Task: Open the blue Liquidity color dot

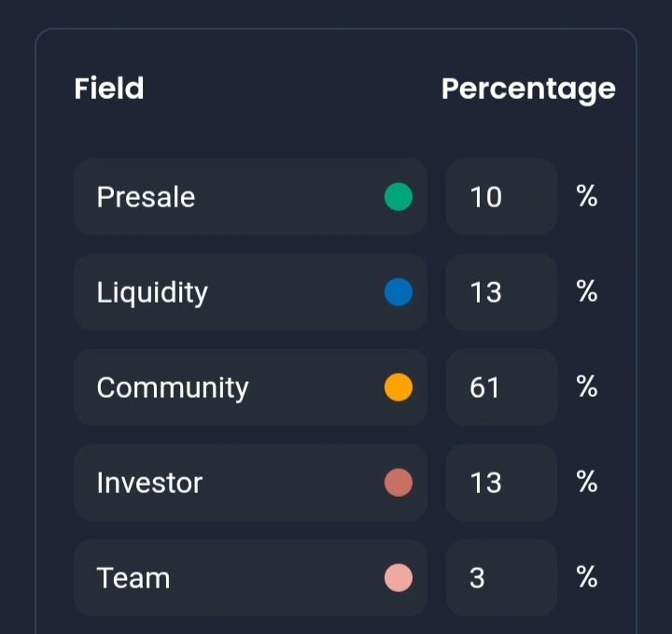Action: point(399,292)
